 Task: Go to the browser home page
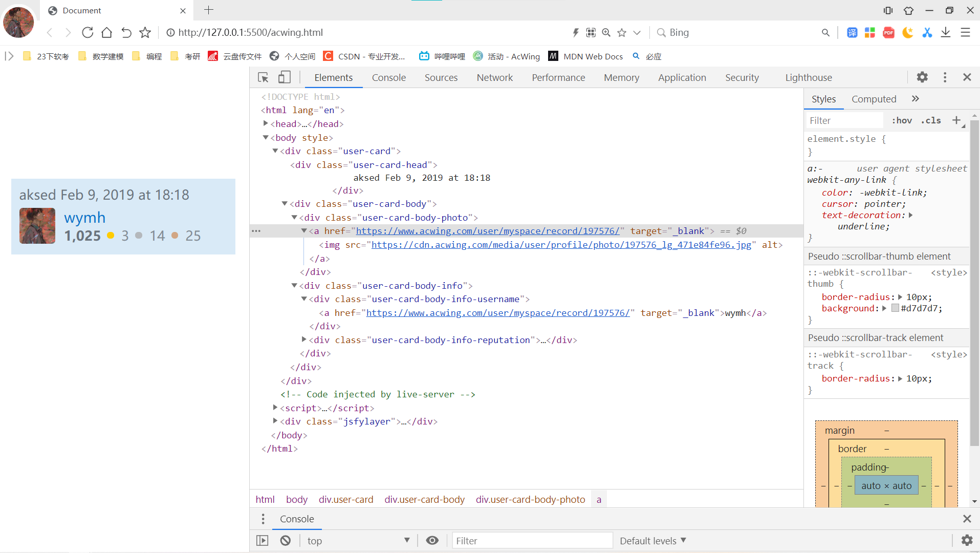(106, 33)
